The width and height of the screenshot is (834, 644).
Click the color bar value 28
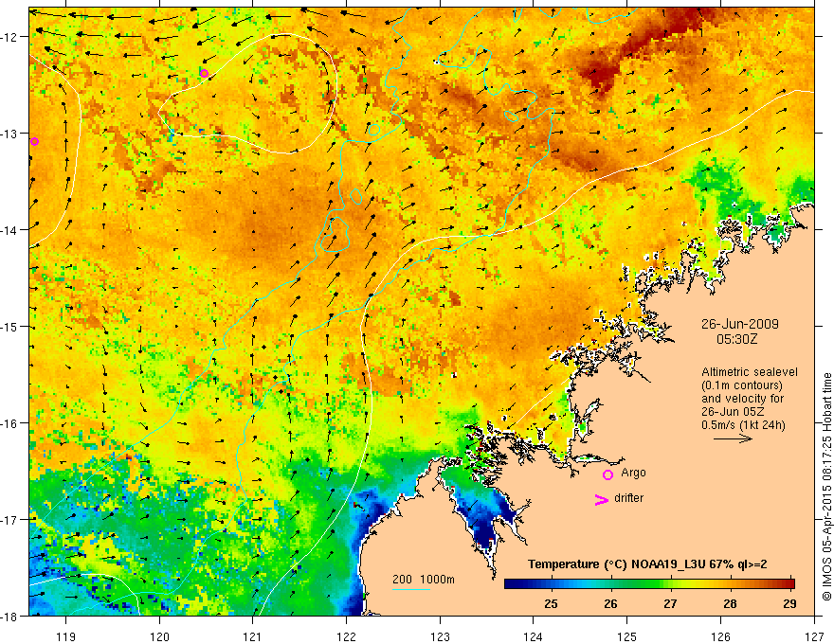[731, 603]
